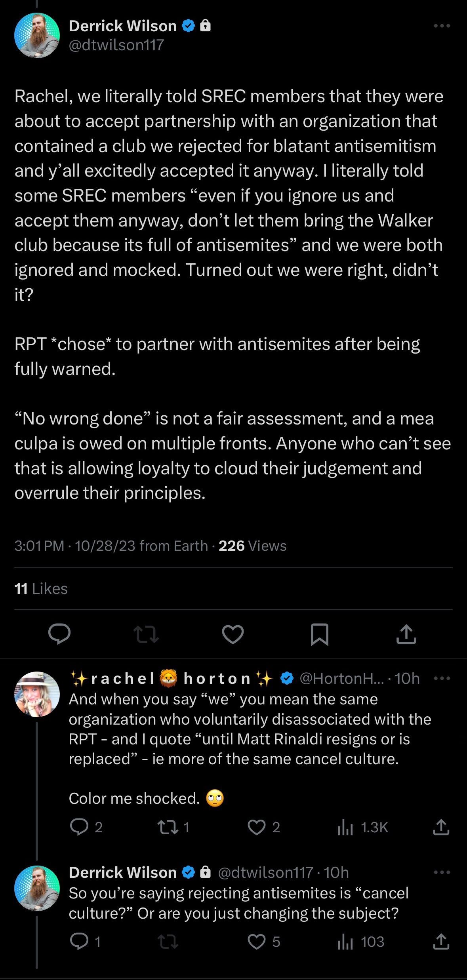The width and height of the screenshot is (467, 980).
Task: Repost Rachel Horton's reply
Action: 168,827
